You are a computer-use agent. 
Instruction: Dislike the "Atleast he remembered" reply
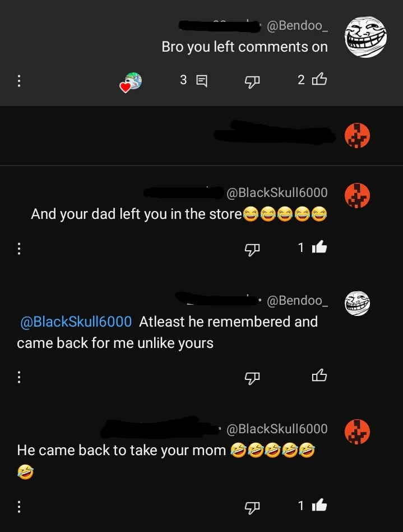[x=252, y=378]
